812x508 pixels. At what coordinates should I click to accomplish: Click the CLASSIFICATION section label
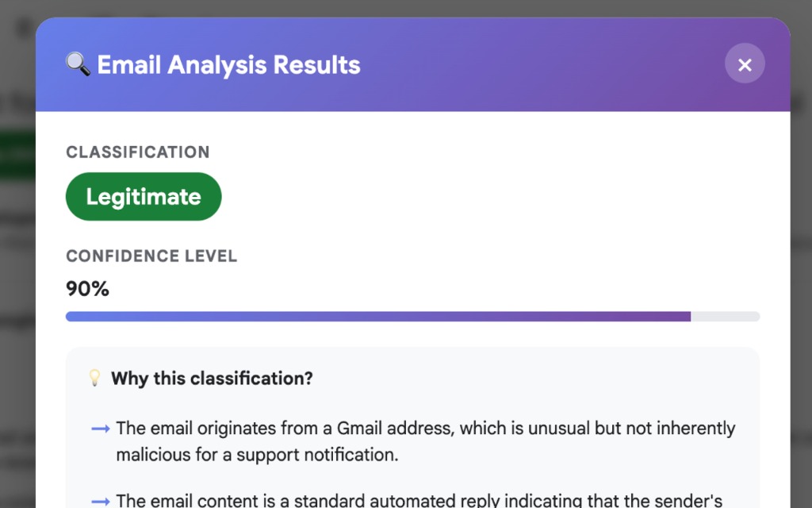[x=138, y=152]
